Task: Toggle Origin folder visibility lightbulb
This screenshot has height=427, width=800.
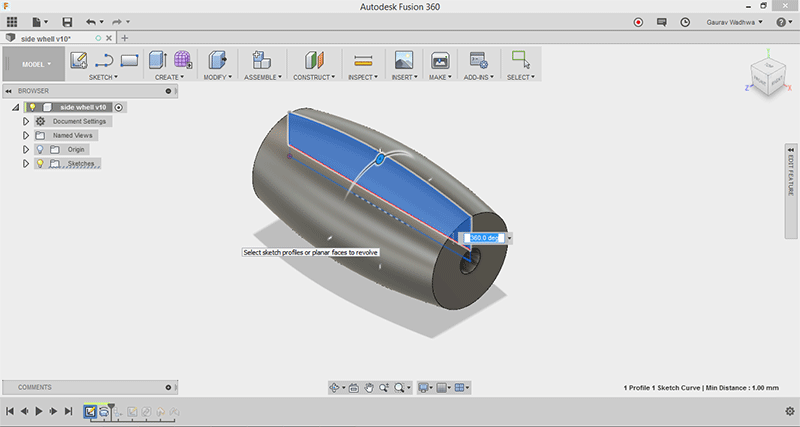Action: point(40,149)
